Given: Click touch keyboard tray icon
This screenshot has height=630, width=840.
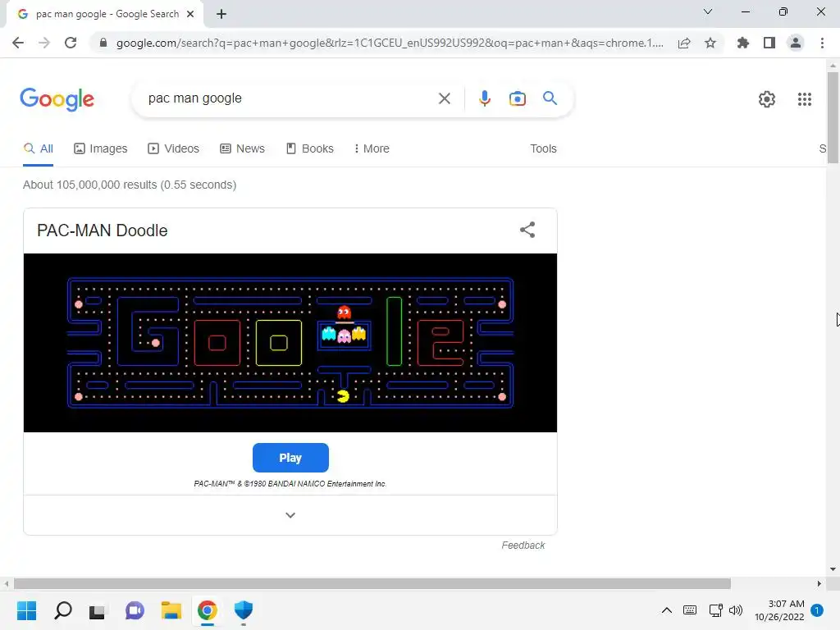Looking at the screenshot, I should (x=689, y=610).
